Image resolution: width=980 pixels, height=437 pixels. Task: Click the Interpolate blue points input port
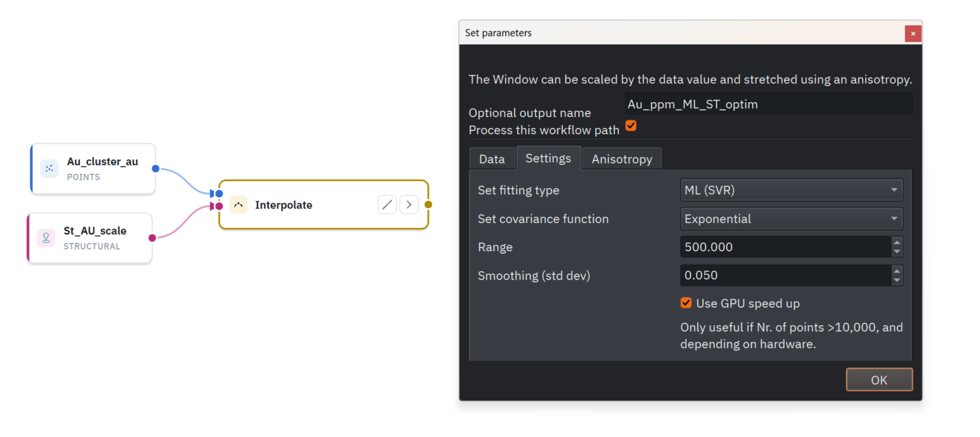[x=219, y=194]
